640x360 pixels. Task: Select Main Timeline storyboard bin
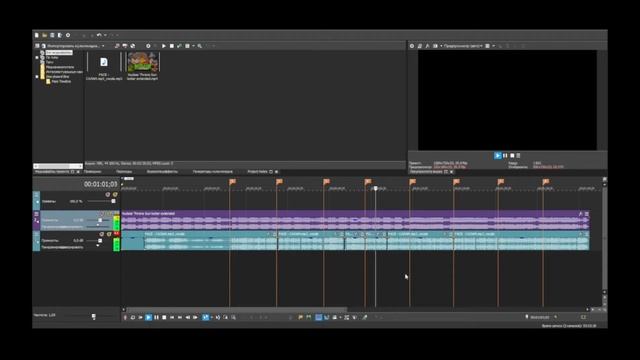click(61, 82)
